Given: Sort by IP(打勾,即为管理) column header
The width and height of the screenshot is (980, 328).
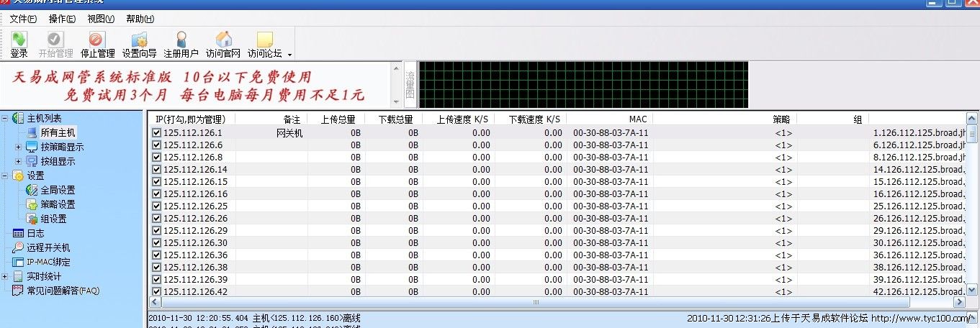Looking at the screenshot, I should [x=192, y=119].
